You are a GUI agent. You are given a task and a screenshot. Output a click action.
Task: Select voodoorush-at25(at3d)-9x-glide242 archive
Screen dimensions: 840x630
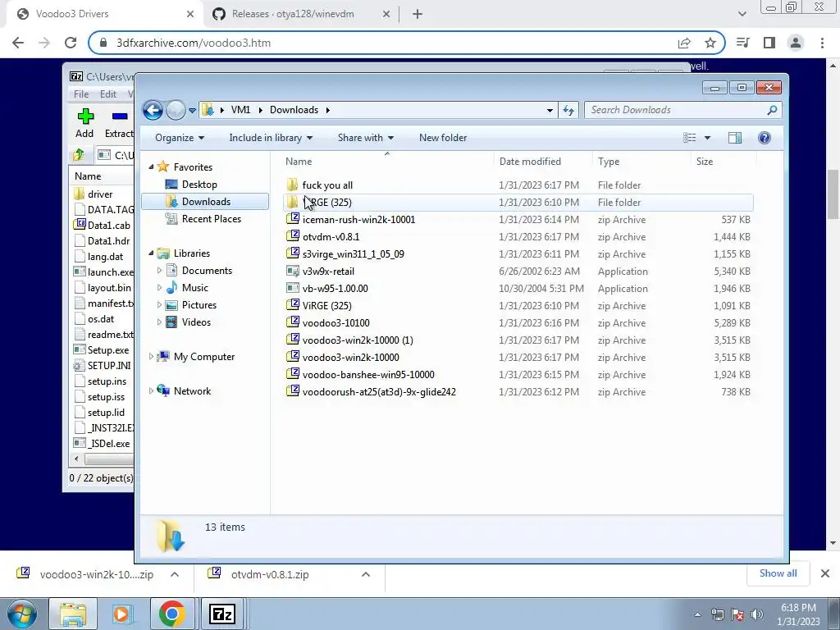pyautogui.click(x=518, y=391)
